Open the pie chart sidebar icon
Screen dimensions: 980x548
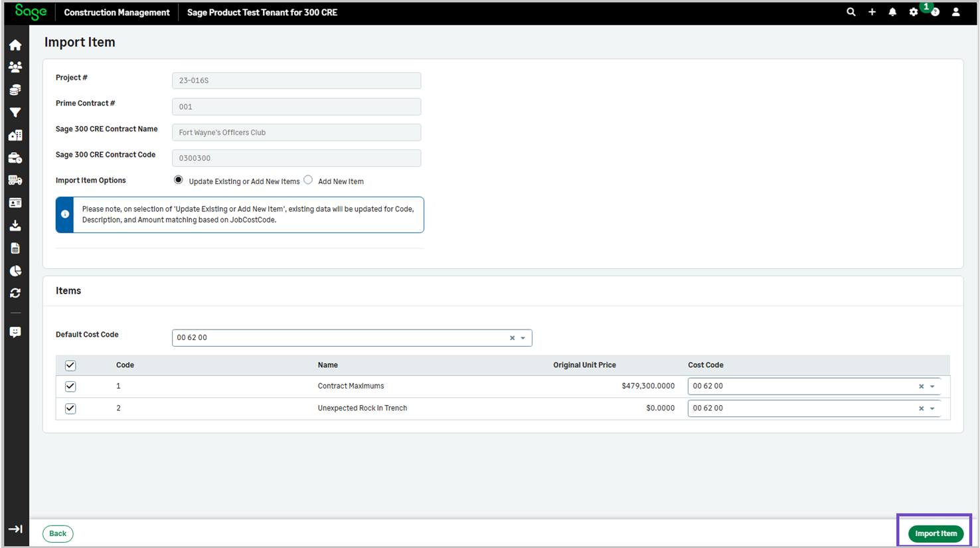click(15, 271)
